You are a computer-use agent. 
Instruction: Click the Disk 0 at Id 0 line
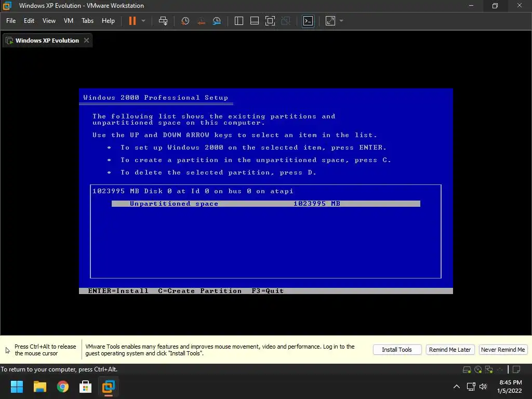[x=193, y=191]
